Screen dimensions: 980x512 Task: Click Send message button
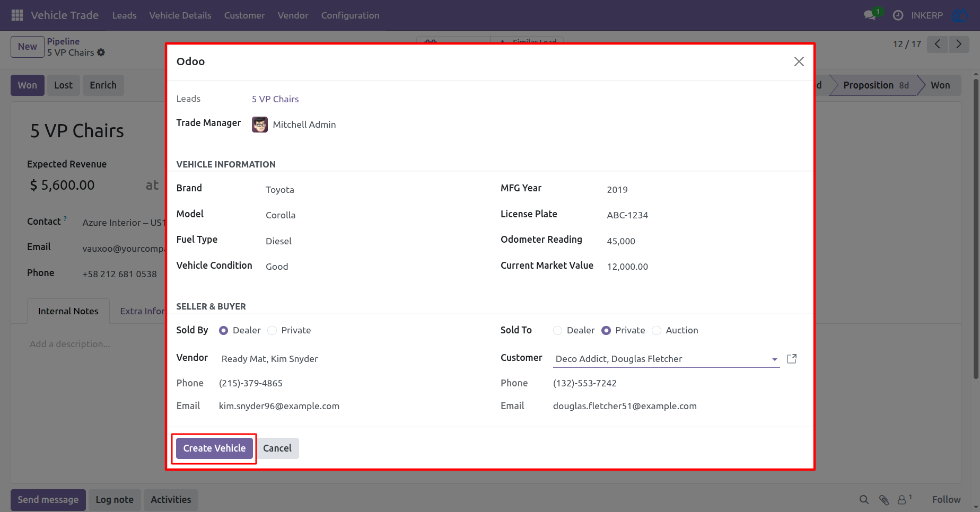[48, 500]
